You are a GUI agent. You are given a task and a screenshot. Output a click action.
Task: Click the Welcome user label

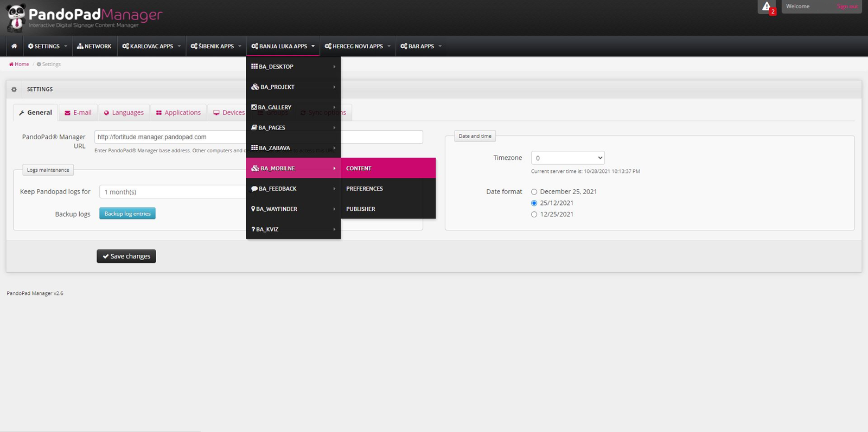(797, 7)
